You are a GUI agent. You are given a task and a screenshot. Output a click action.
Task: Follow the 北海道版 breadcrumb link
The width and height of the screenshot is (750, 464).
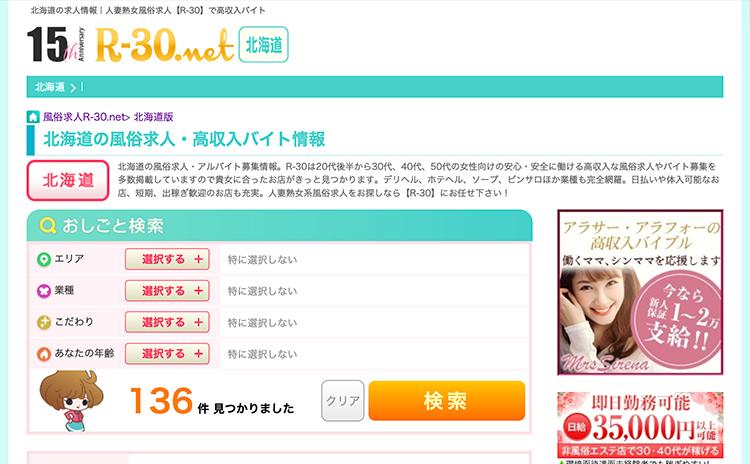pos(154,117)
